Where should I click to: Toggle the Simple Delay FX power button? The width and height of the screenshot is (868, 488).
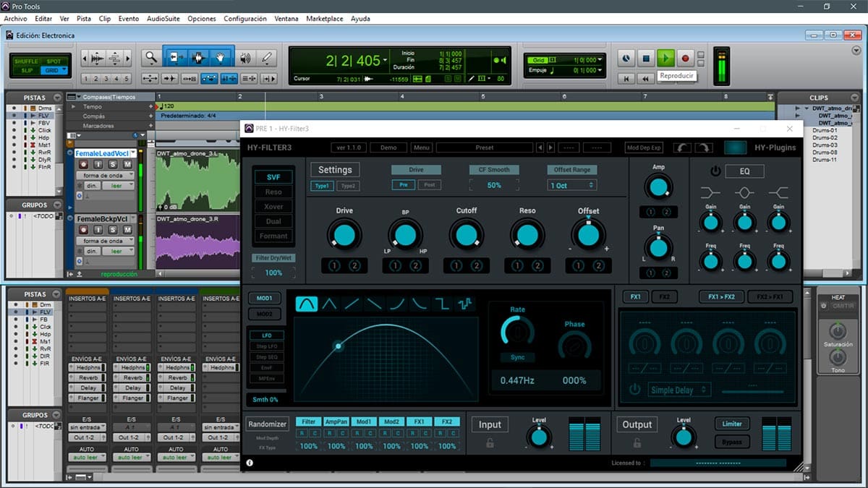(634, 390)
